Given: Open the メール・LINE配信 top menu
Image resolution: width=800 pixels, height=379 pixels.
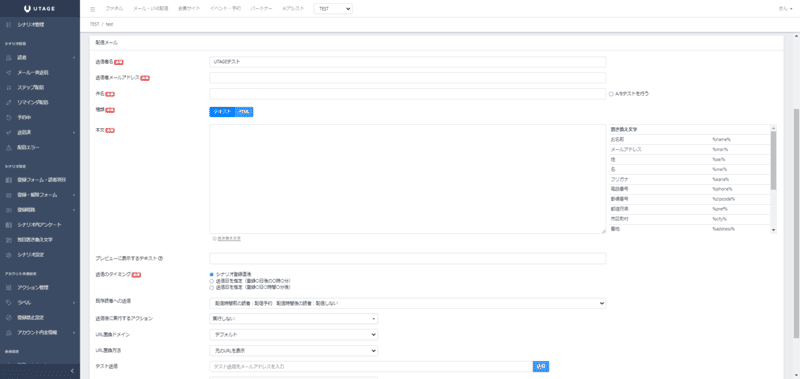Looking at the screenshot, I should 151,9.
